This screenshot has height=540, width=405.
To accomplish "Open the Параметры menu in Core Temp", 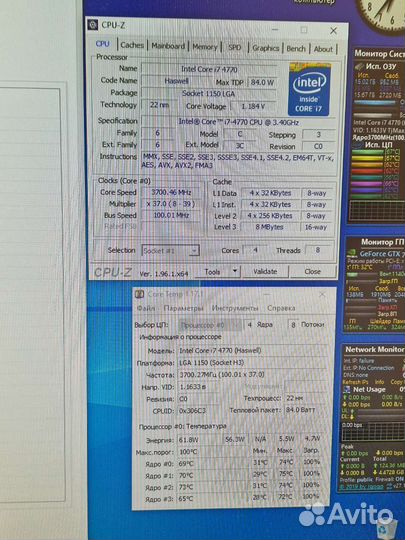I will click(184, 308).
